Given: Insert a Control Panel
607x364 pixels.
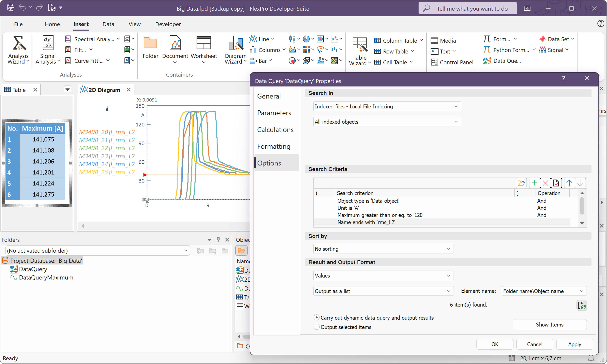Looking at the screenshot, I should (x=452, y=62).
